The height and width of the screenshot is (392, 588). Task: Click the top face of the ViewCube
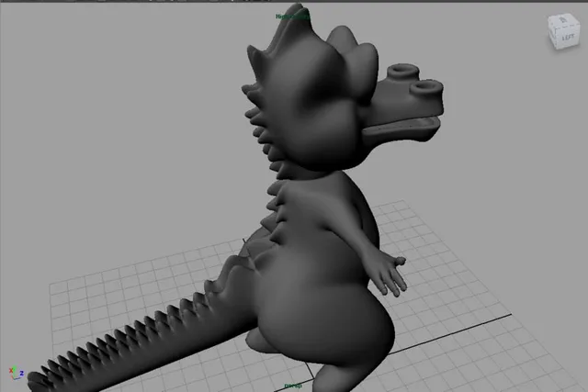[x=562, y=20]
